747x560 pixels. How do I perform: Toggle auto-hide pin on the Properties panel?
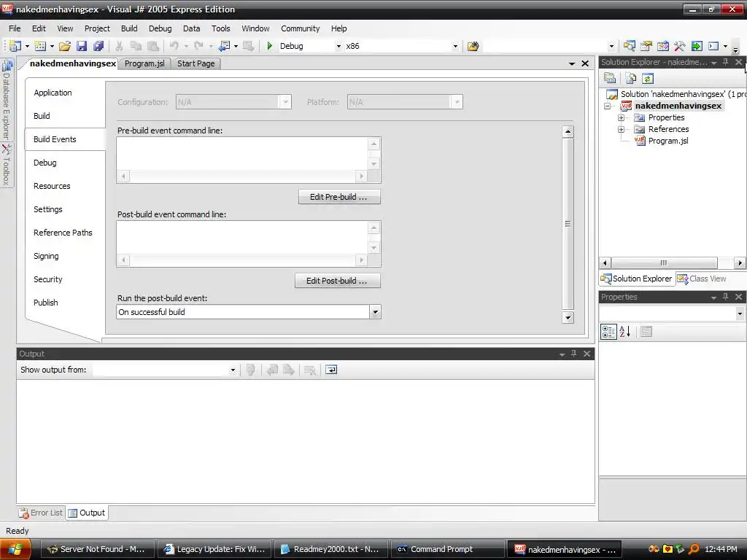pos(726,297)
